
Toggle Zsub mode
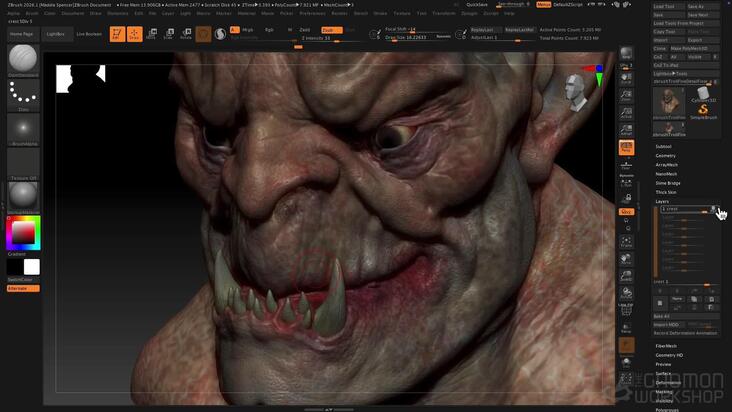click(x=331, y=30)
